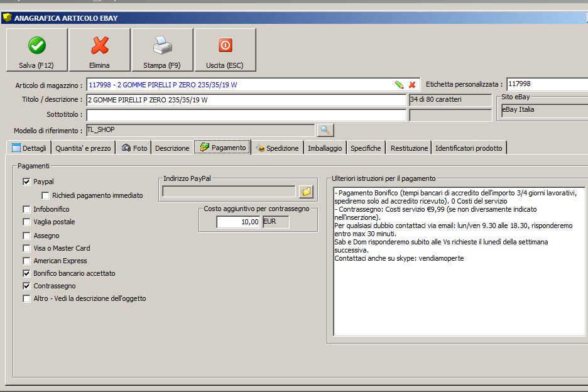Viewport: 588px width, 392px height.
Task: Focus the empty Sottotitolo field
Action: point(246,115)
